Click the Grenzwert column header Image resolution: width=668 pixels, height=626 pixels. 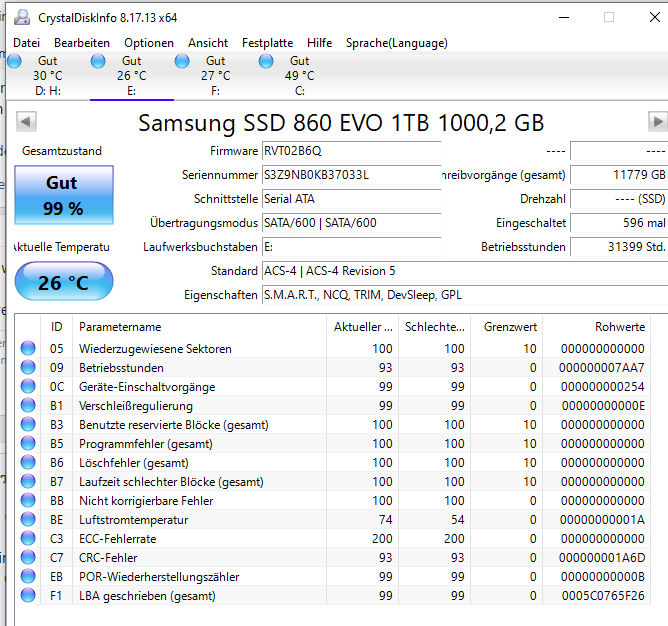506,327
